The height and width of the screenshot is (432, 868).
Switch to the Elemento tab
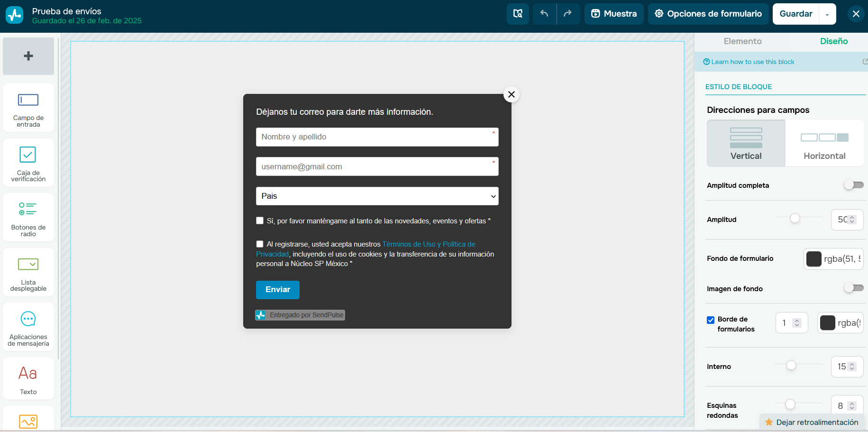coord(742,41)
